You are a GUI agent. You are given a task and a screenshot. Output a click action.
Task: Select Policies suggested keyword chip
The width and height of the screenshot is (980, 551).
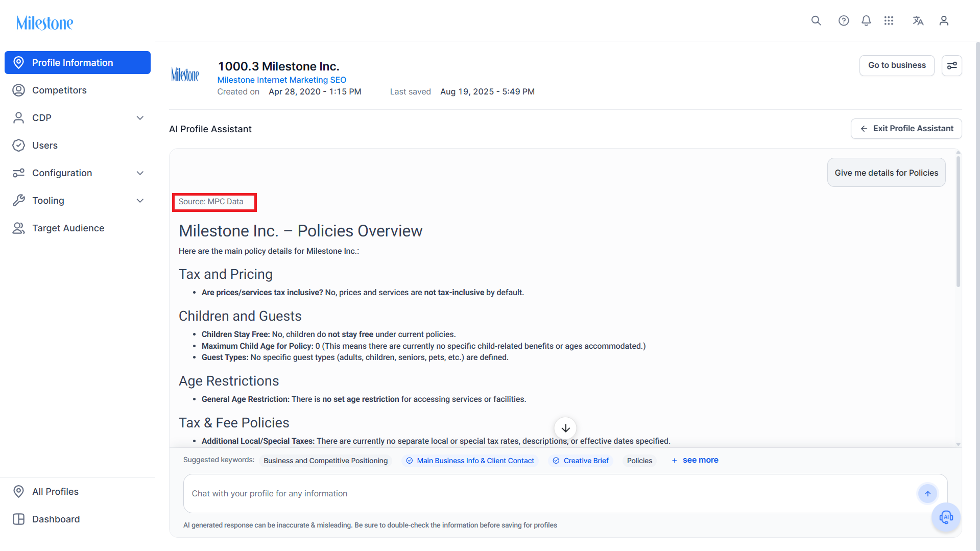point(639,461)
